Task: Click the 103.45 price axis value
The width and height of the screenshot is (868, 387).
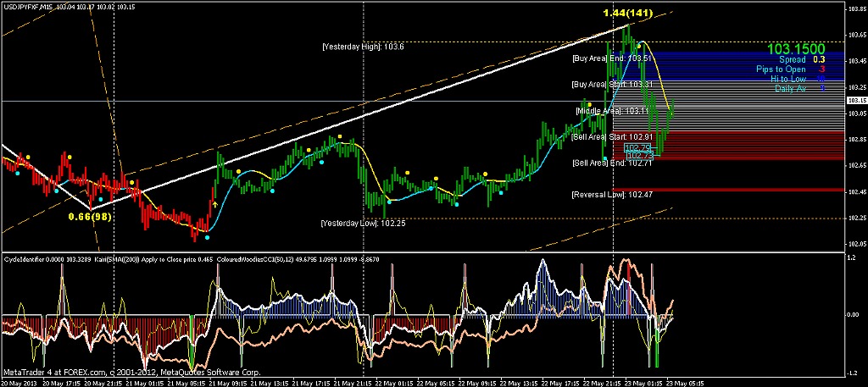Action: point(856,61)
